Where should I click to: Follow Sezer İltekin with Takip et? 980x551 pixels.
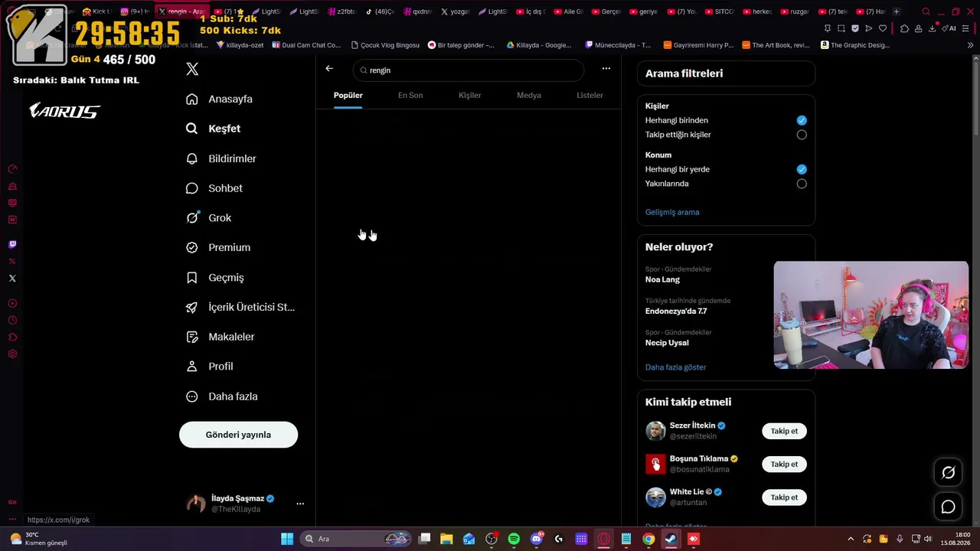784,431
